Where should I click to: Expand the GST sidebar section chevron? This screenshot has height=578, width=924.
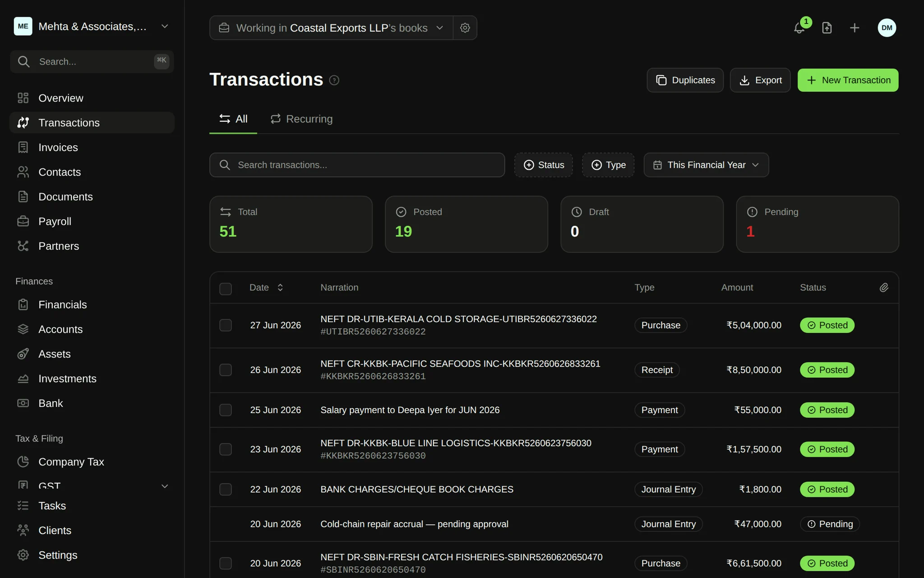pos(165,486)
